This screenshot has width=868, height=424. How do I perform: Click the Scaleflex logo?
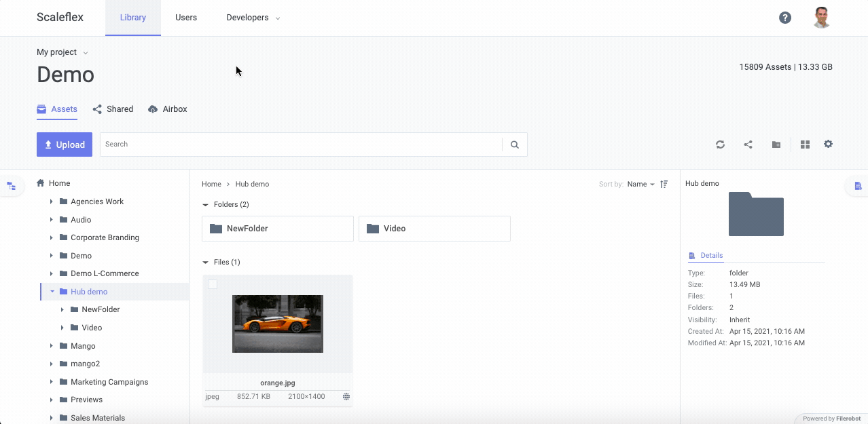click(x=60, y=18)
